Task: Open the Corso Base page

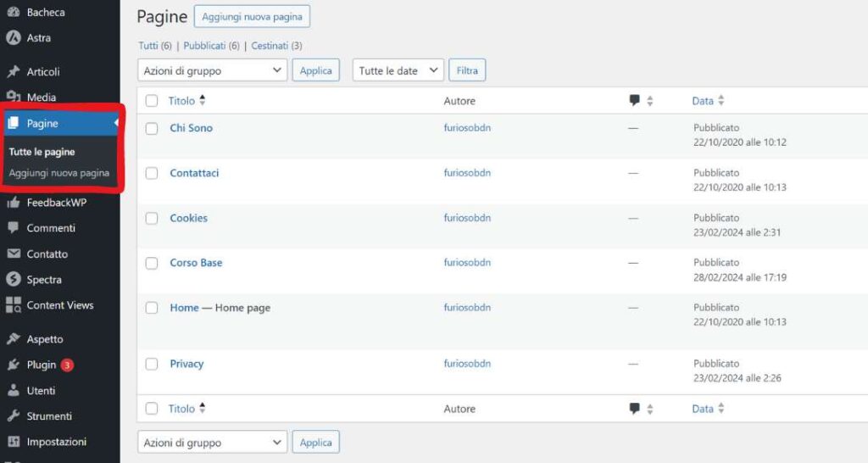Action: [x=196, y=263]
